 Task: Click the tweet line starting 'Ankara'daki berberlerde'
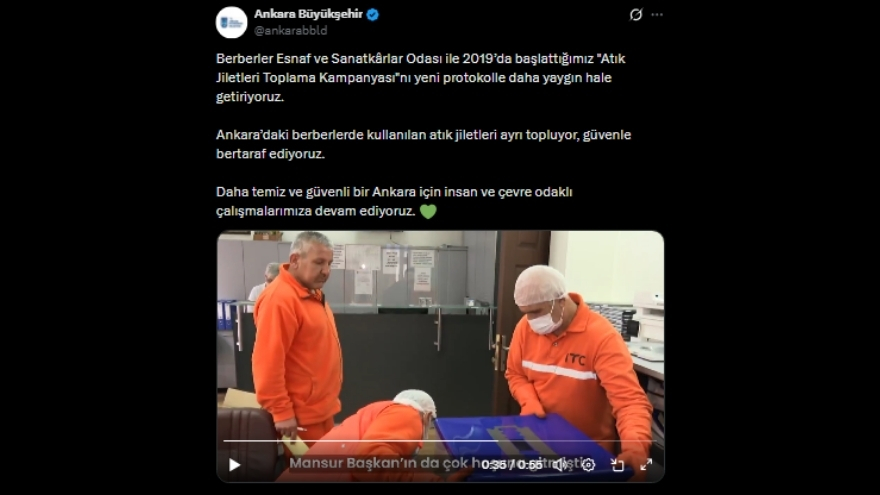424,144
